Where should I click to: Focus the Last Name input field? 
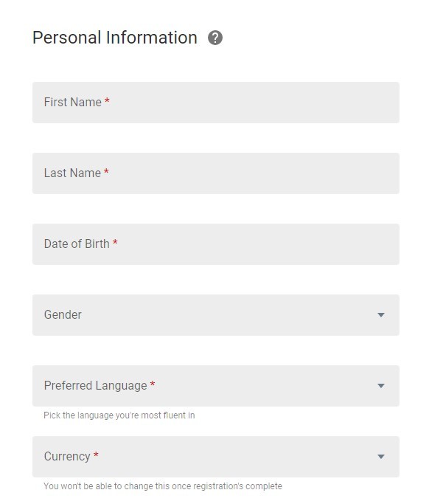pyautogui.click(x=216, y=173)
